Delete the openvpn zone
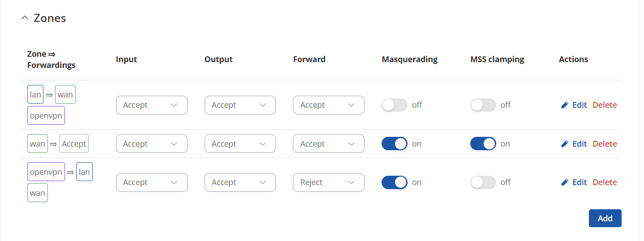This screenshot has height=241, width=644. coord(605,182)
